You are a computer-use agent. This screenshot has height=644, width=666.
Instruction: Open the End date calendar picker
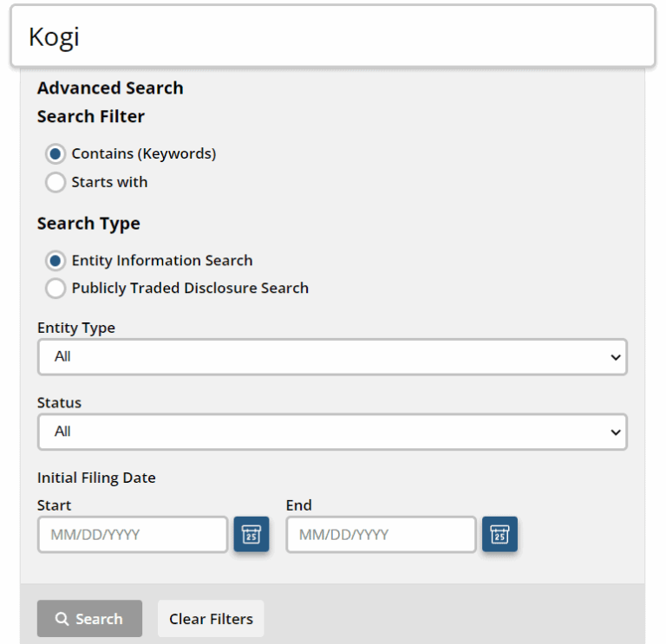click(499, 534)
